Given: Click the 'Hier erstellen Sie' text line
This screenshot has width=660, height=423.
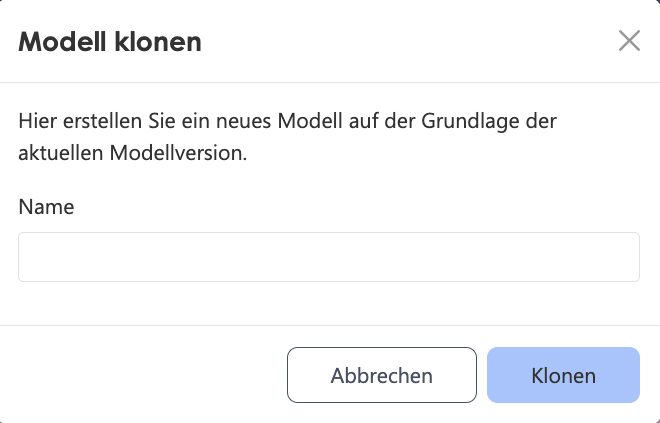Looking at the screenshot, I should pyautogui.click(x=287, y=121).
